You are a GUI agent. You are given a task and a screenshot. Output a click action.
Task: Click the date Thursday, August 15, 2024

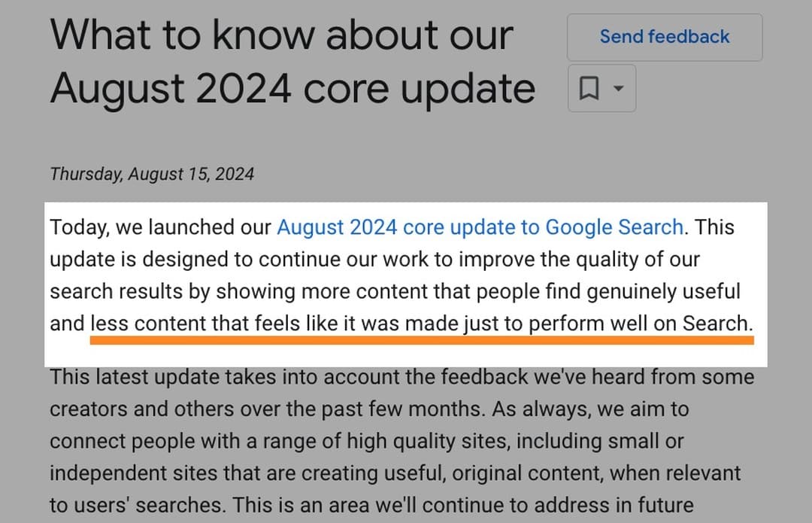pos(152,174)
